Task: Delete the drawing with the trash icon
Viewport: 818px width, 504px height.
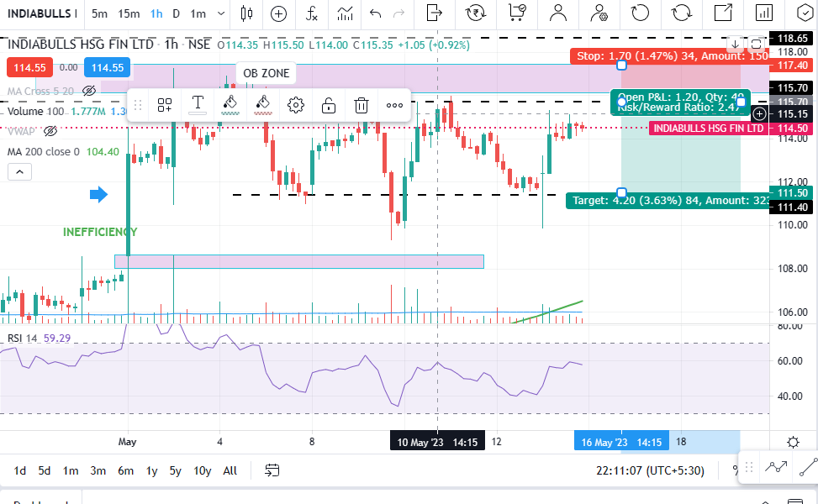Action: click(361, 105)
